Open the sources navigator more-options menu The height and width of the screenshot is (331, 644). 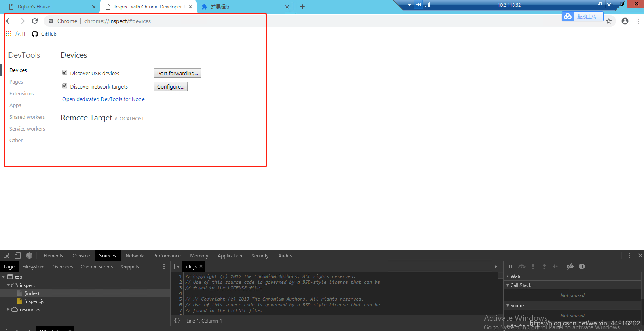coord(164,267)
